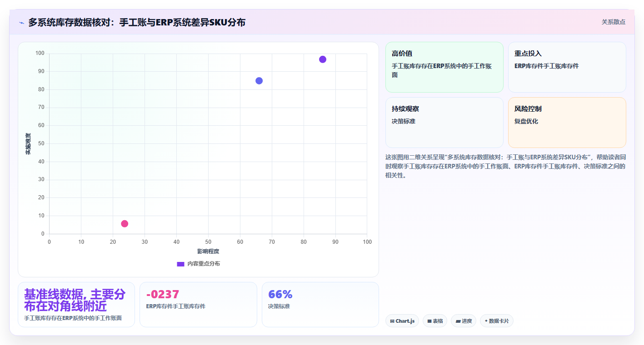The image size is (644, 345).
Task: Click the Chart.js tag chip
Action: point(402,321)
